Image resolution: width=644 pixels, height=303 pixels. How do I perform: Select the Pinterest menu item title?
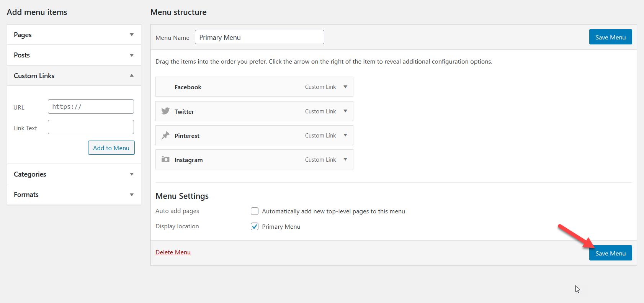(x=187, y=136)
